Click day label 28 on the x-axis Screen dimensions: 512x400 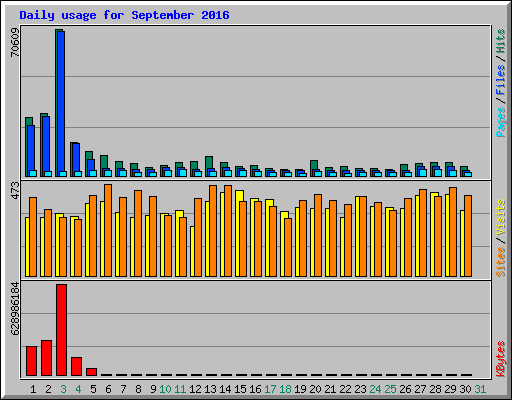(435, 389)
